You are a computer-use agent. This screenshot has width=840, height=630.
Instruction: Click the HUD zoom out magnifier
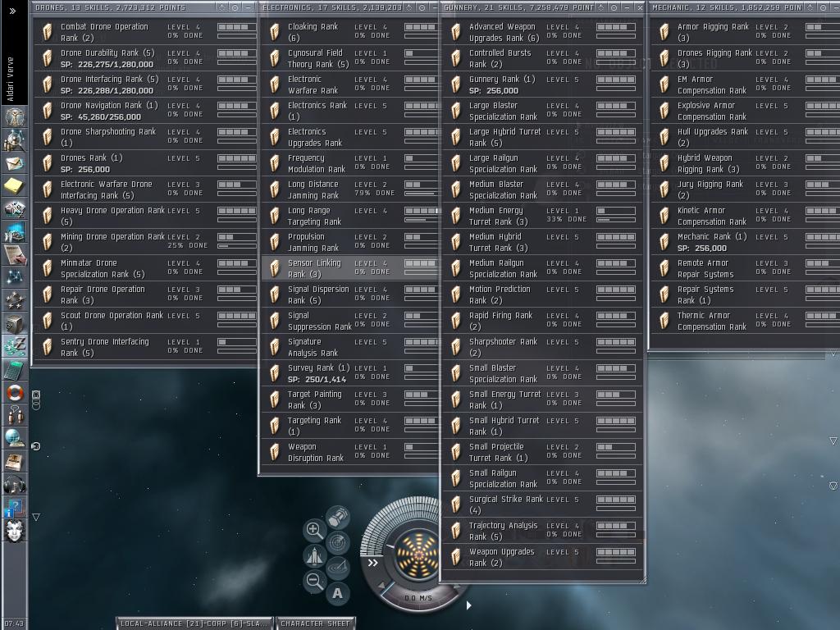(x=314, y=581)
